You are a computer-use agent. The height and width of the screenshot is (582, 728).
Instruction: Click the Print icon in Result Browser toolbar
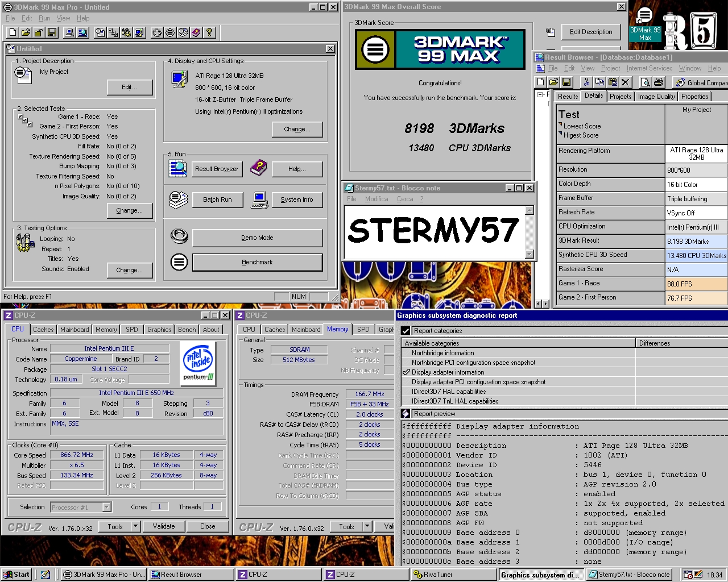[658, 82]
